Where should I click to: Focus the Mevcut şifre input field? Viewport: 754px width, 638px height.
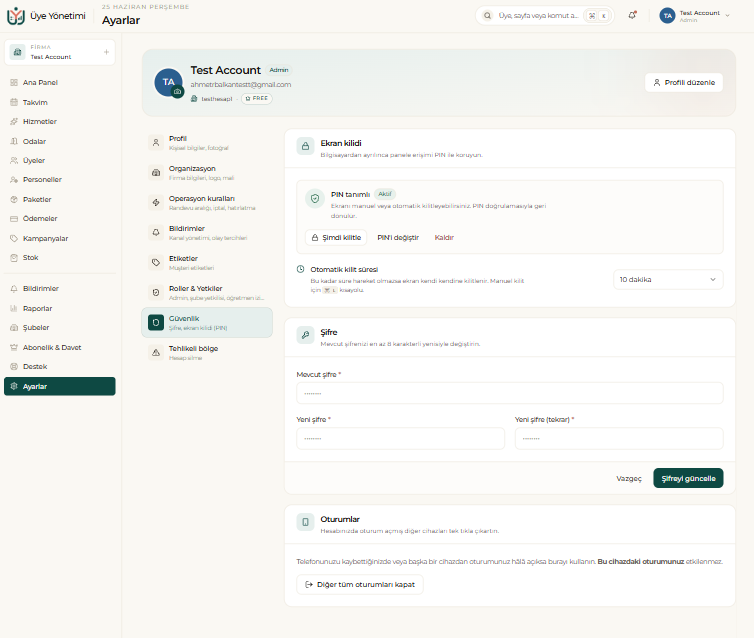tap(510, 393)
